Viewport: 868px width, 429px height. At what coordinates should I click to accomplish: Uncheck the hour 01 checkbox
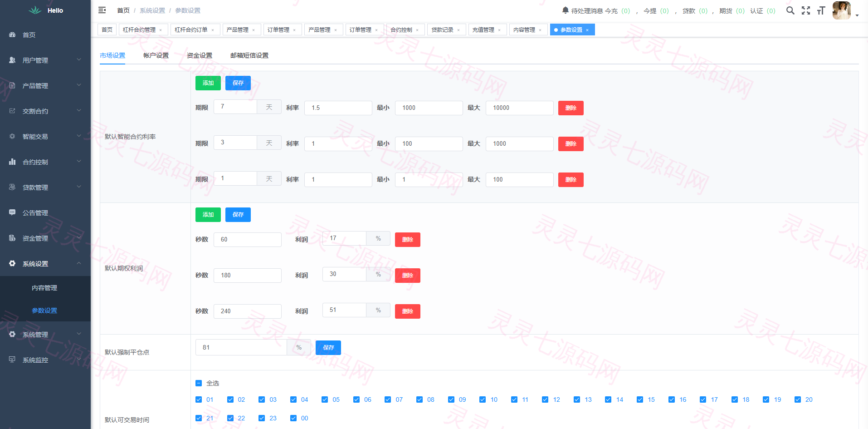point(199,399)
